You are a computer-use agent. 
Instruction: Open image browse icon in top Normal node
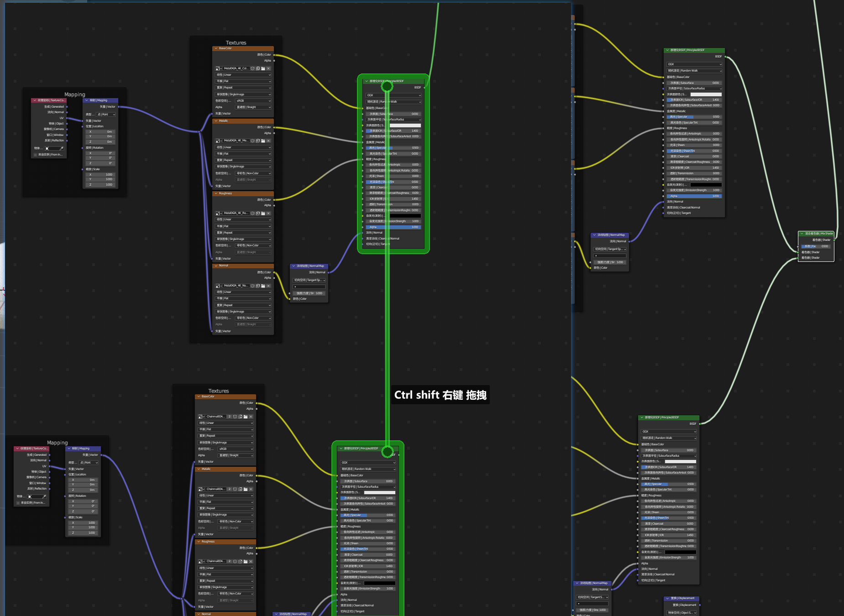coord(219,286)
